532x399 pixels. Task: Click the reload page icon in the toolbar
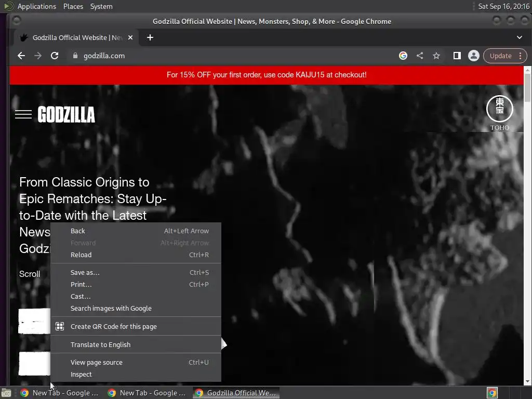click(x=54, y=56)
